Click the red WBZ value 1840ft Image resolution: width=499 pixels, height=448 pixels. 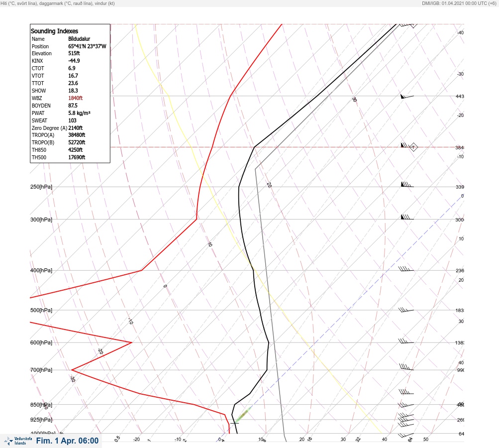76,98
